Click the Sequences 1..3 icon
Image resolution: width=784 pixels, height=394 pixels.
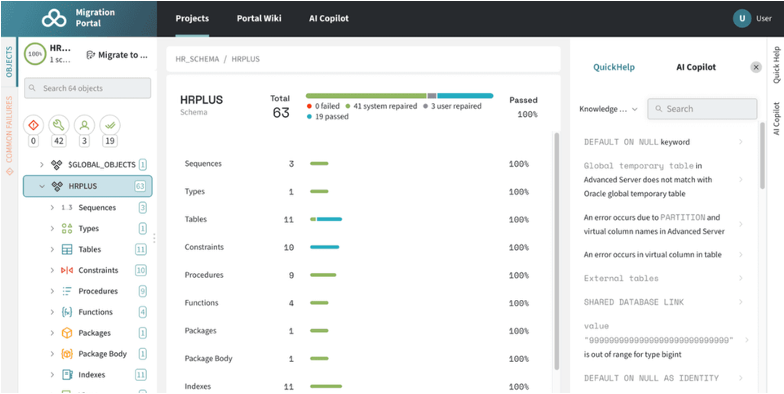(x=67, y=208)
